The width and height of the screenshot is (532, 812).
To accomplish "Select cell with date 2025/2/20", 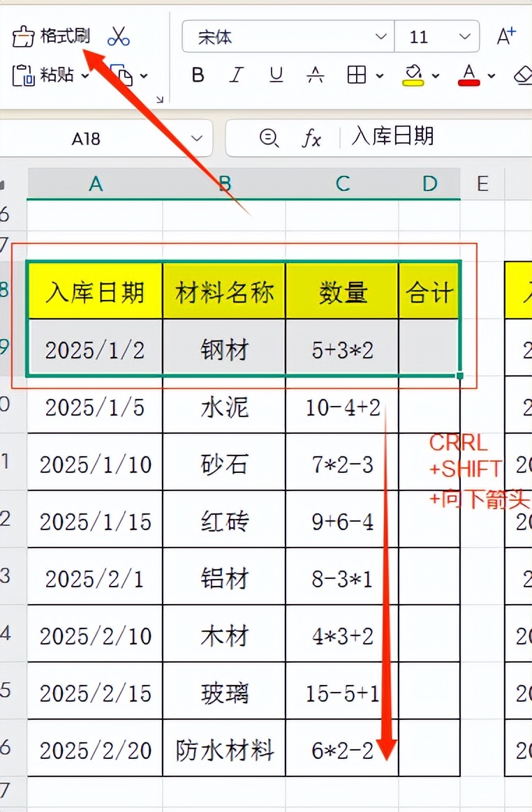I will tap(96, 749).
